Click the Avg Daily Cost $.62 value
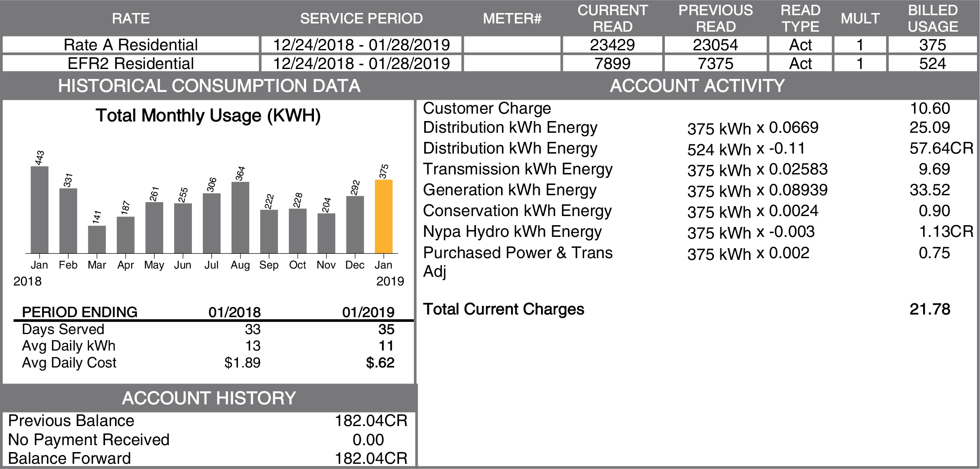 click(380, 362)
